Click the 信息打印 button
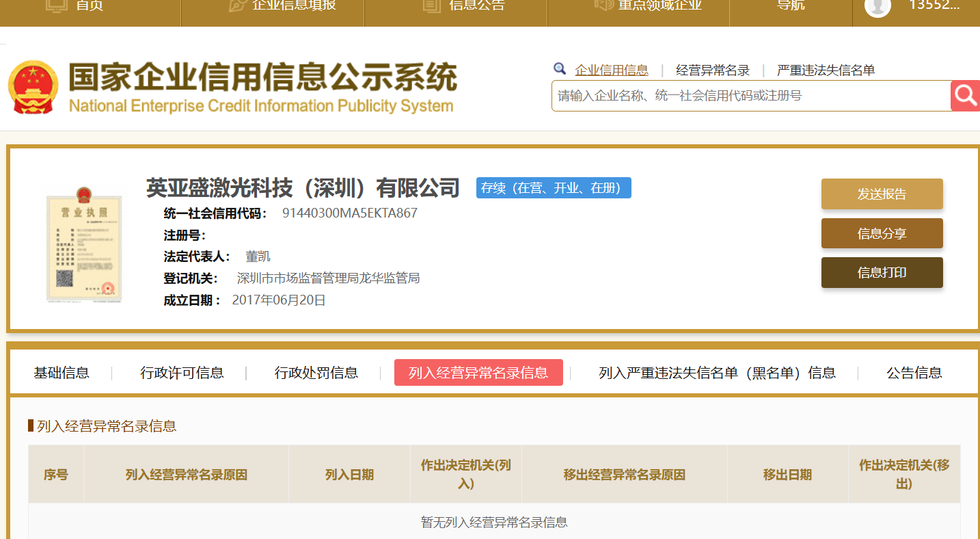Image resolution: width=980 pixels, height=539 pixels. pyautogui.click(x=882, y=272)
